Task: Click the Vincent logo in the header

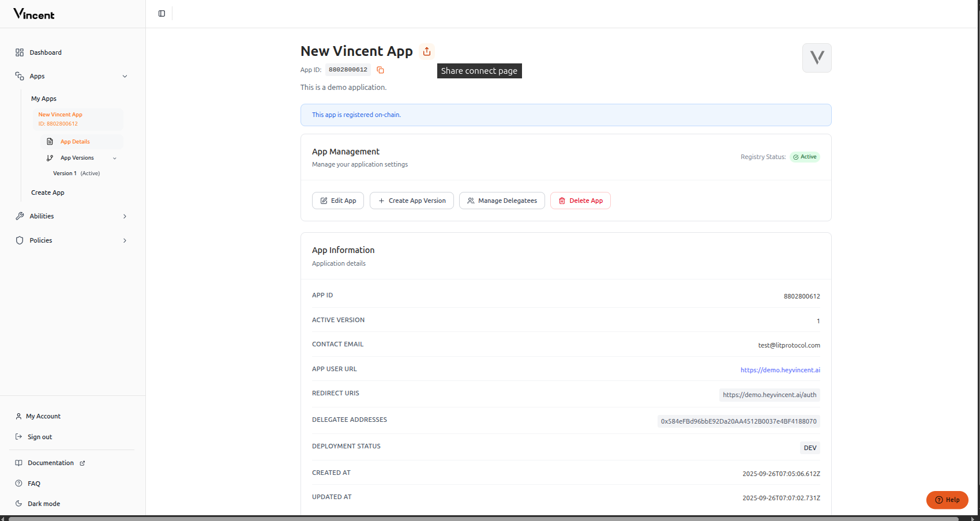Action: [x=33, y=13]
